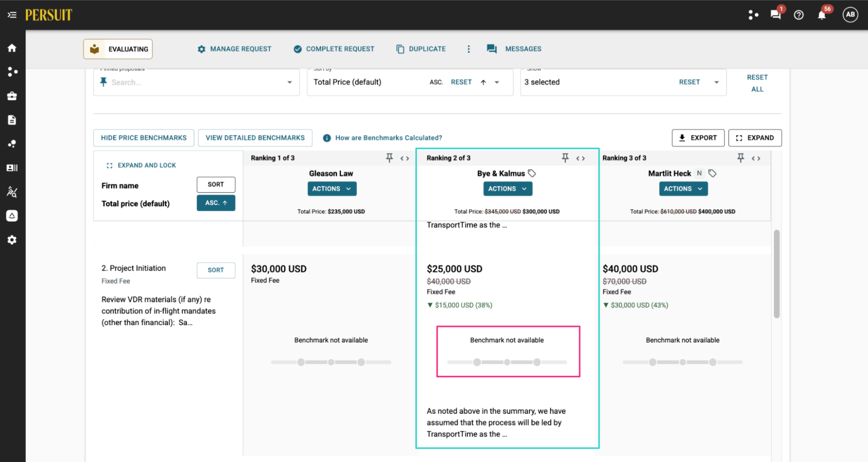Click the info icon beside benchmarks question
The width and height of the screenshot is (868, 462).
[x=327, y=138]
